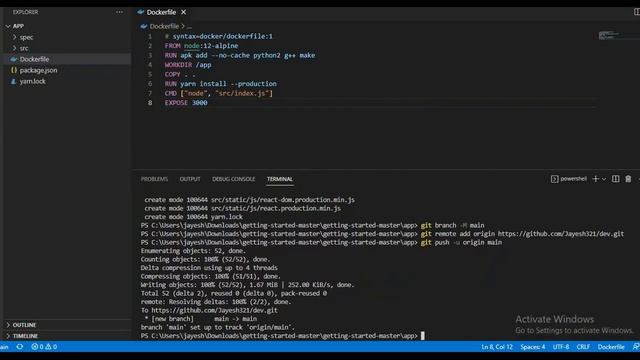Click the WORKDIR /app line
This screenshot has width=640, height=360.
(x=188, y=65)
